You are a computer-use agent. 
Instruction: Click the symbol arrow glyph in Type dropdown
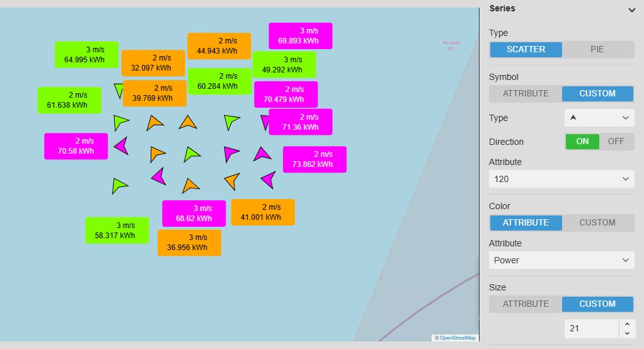tap(573, 118)
